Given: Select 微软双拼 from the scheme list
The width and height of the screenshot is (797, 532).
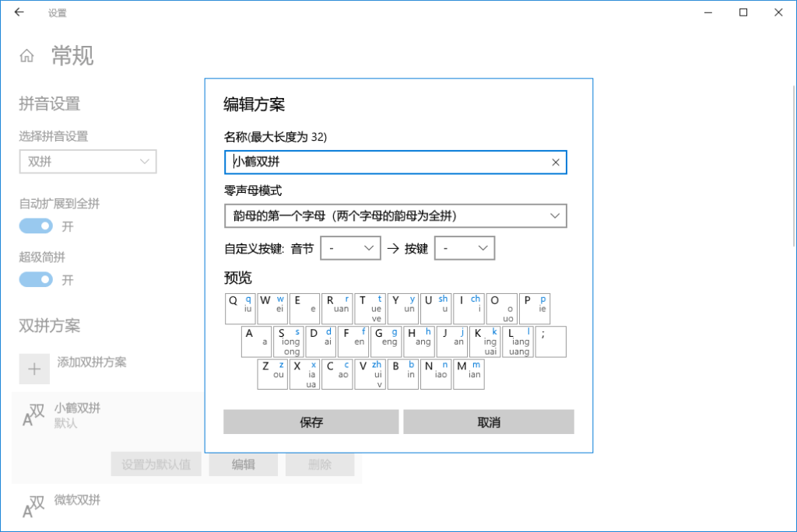Looking at the screenshot, I should pyautogui.click(x=79, y=500).
